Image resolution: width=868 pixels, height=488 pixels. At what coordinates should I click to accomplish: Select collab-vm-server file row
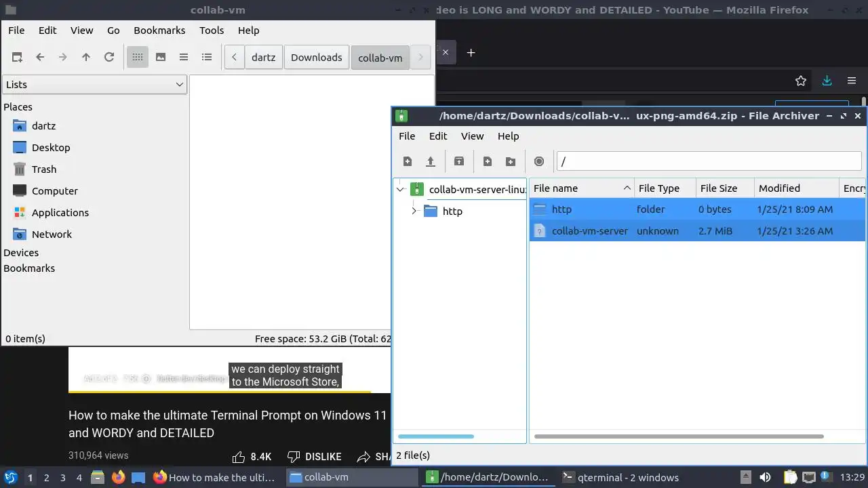pyautogui.click(x=697, y=231)
